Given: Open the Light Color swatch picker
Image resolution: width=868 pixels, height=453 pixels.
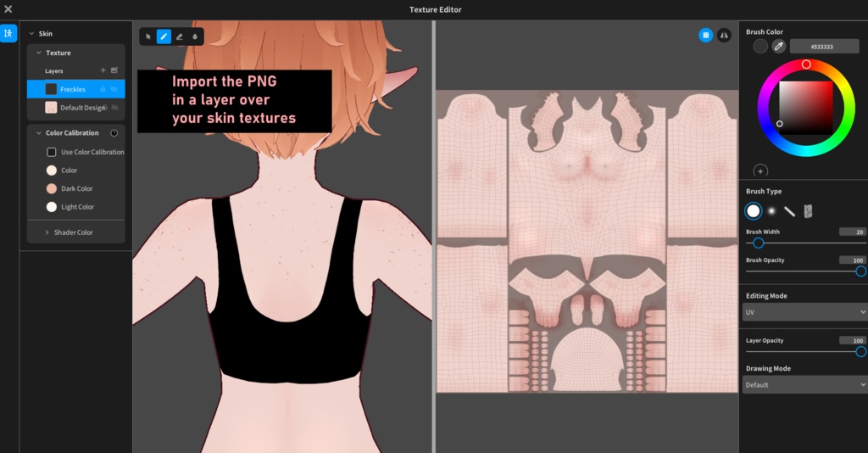Looking at the screenshot, I should click(52, 206).
